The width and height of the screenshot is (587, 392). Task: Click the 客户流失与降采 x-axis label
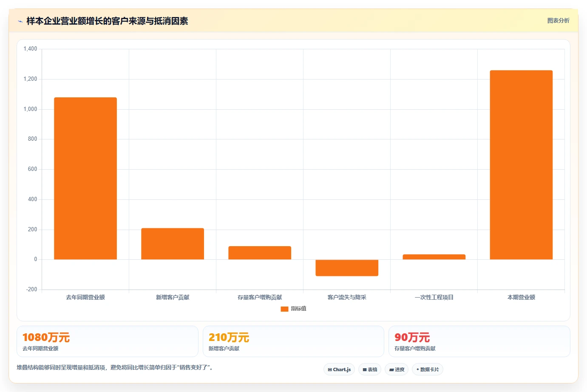point(347,297)
